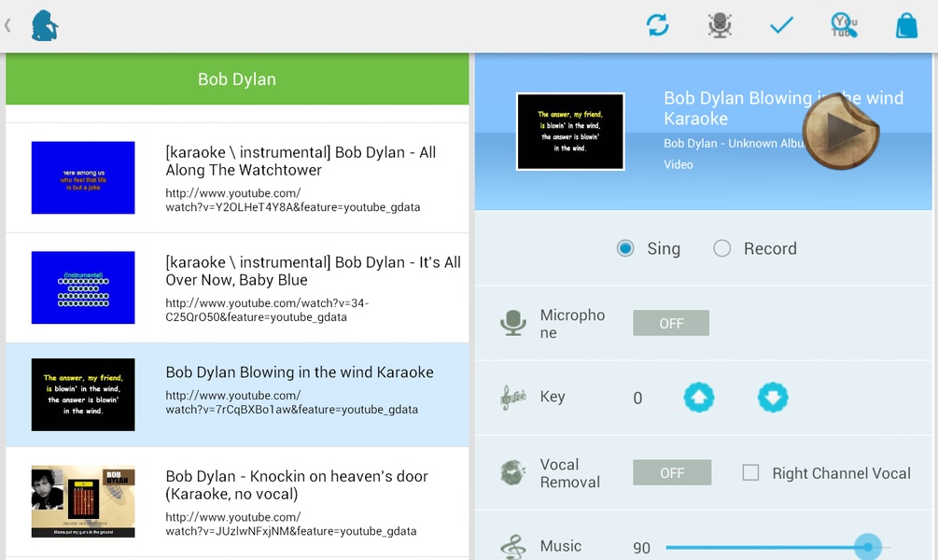Screen dimensions: 938x560
Task: Play the Blowing in the wind video
Action: (x=841, y=131)
